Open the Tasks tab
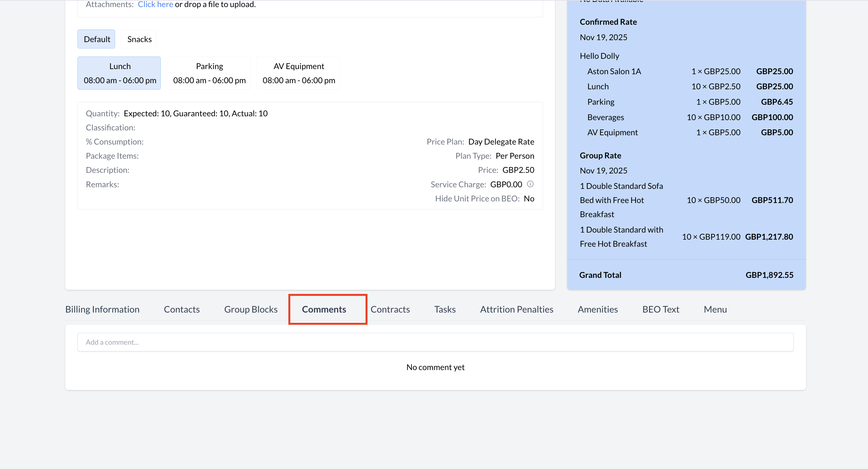The height and width of the screenshot is (469, 868). [444, 309]
